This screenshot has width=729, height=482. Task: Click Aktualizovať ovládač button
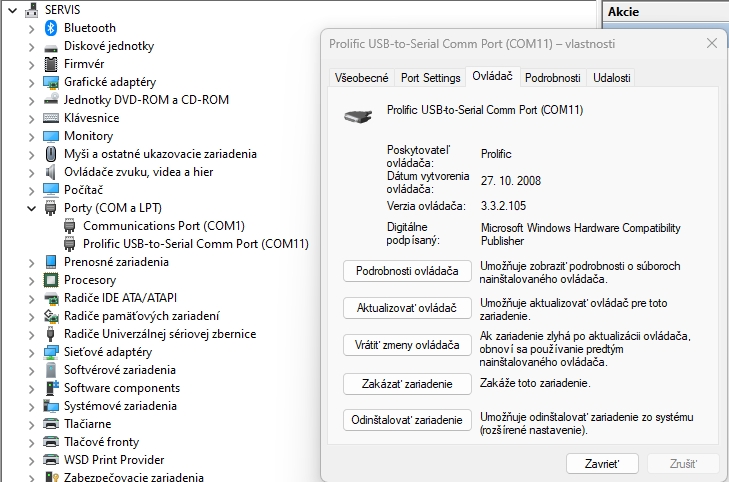tap(407, 308)
